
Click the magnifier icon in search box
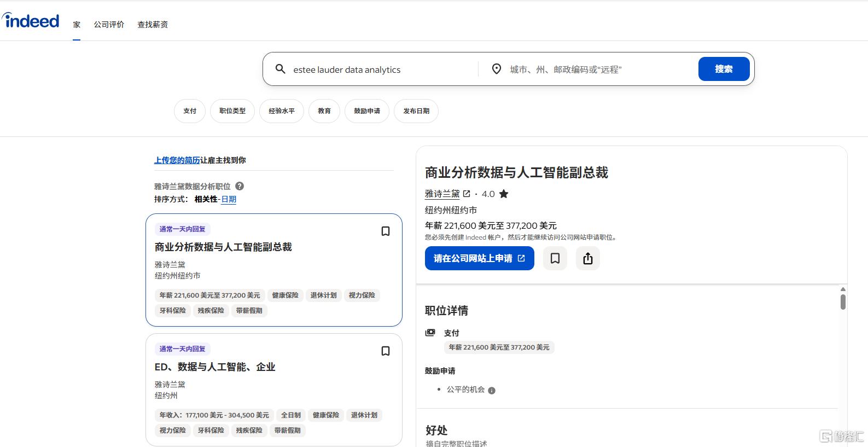[x=280, y=69]
